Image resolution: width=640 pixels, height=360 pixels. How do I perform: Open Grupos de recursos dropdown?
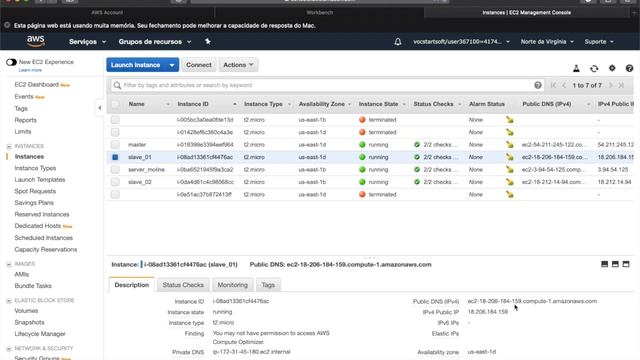pos(155,42)
